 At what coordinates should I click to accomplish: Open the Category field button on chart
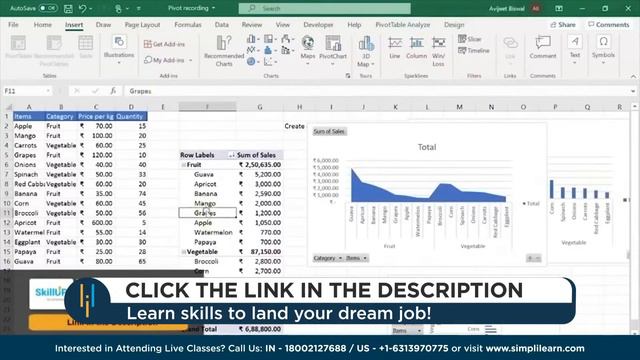(x=328, y=258)
